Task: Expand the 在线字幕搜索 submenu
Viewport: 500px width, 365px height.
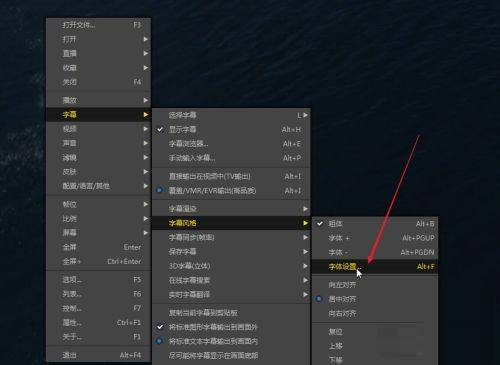Action: point(231,280)
